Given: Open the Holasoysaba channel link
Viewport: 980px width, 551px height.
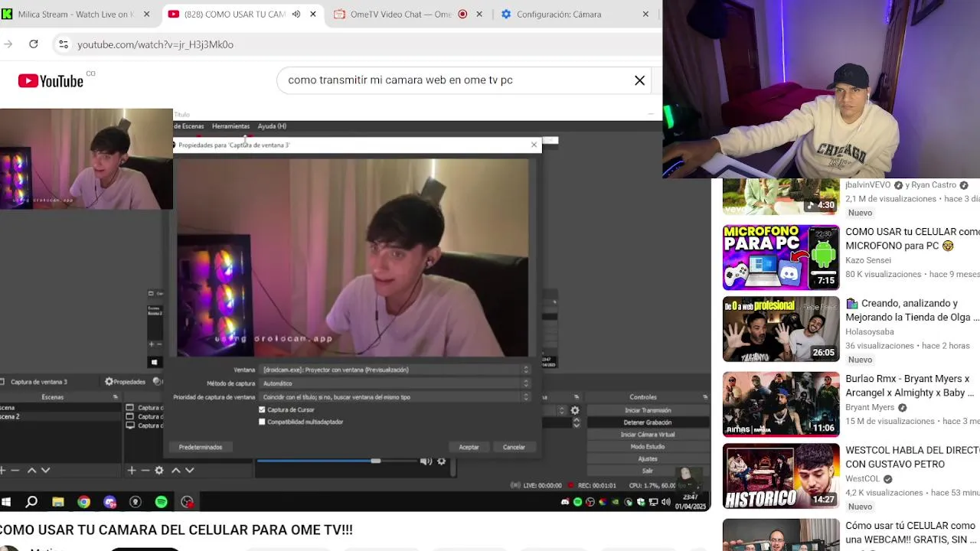Looking at the screenshot, I should (870, 332).
